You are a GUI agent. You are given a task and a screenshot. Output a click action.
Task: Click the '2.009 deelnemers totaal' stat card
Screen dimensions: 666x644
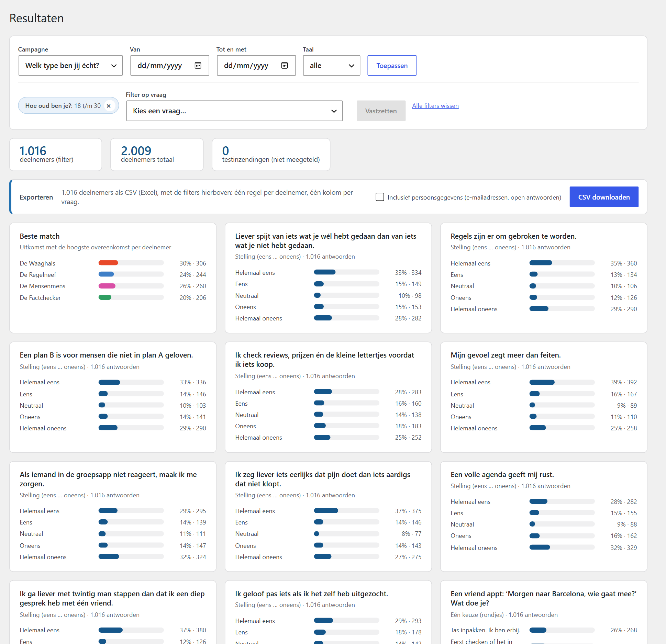coord(157,155)
